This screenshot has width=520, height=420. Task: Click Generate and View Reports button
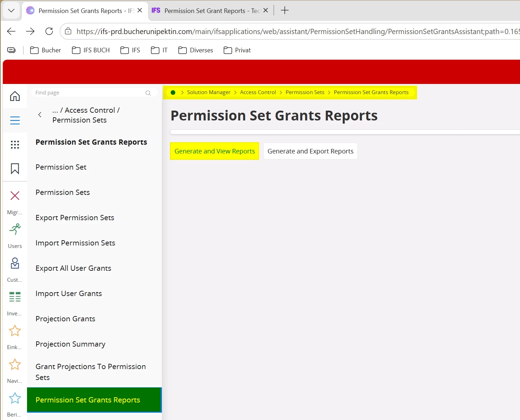pyautogui.click(x=215, y=151)
